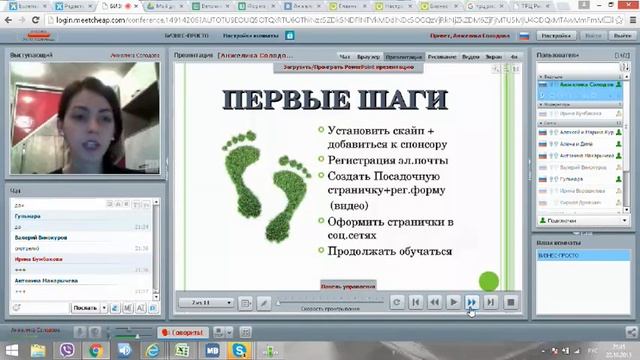Open the "Подключен" status dropdown
This screenshot has width=640, height=360.
tap(583, 220)
